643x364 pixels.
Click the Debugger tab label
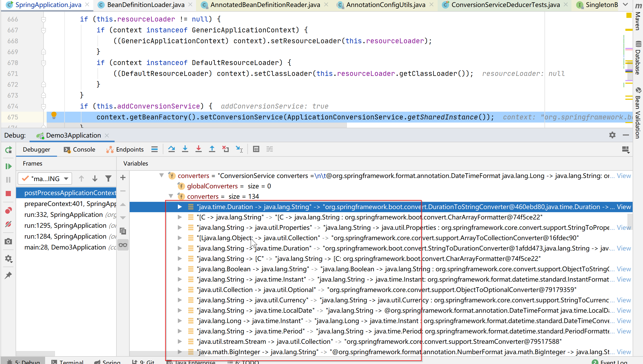pyautogui.click(x=36, y=149)
